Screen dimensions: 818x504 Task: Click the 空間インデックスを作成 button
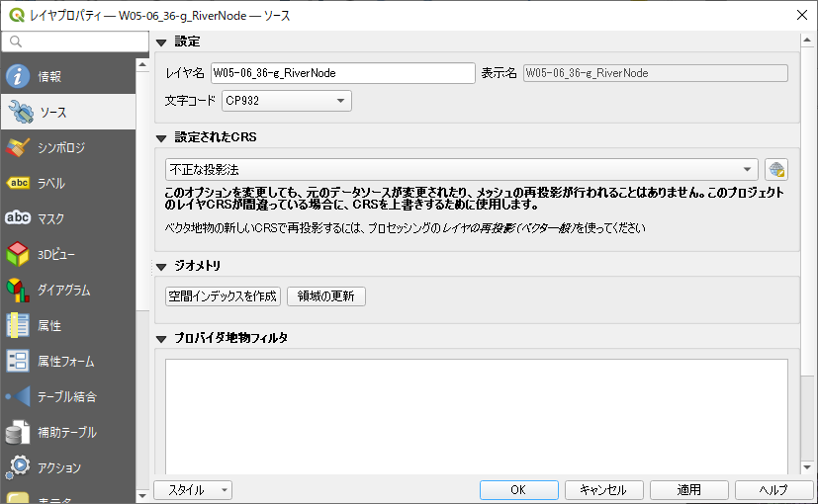[223, 295]
